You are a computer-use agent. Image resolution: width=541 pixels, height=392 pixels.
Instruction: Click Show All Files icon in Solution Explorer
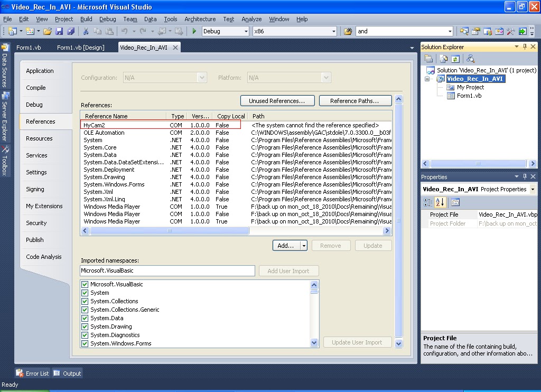point(444,59)
